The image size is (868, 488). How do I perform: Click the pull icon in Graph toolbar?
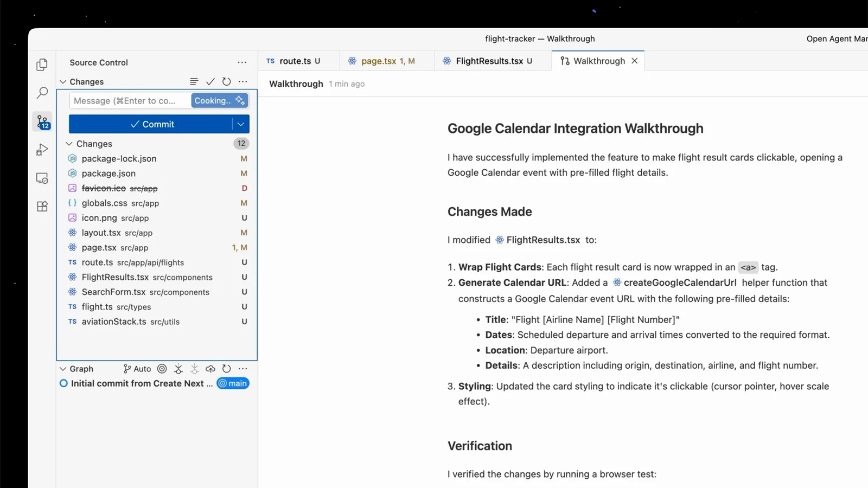click(x=194, y=369)
